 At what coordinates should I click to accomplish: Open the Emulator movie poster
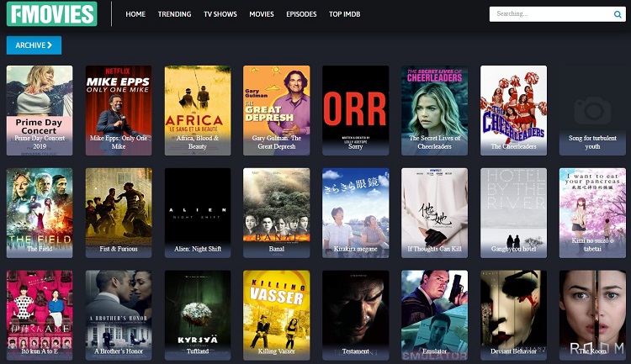coord(435,315)
